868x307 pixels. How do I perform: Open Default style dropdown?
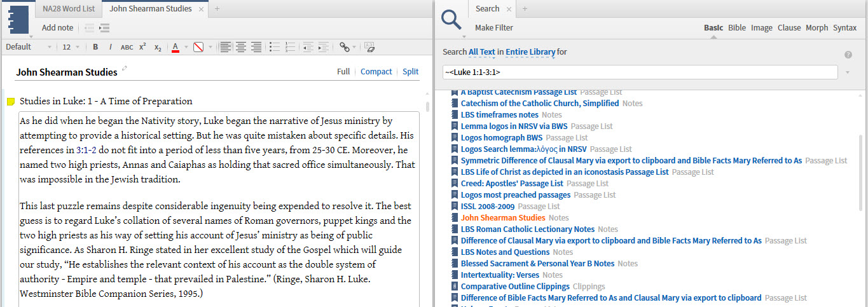(29, 47)
